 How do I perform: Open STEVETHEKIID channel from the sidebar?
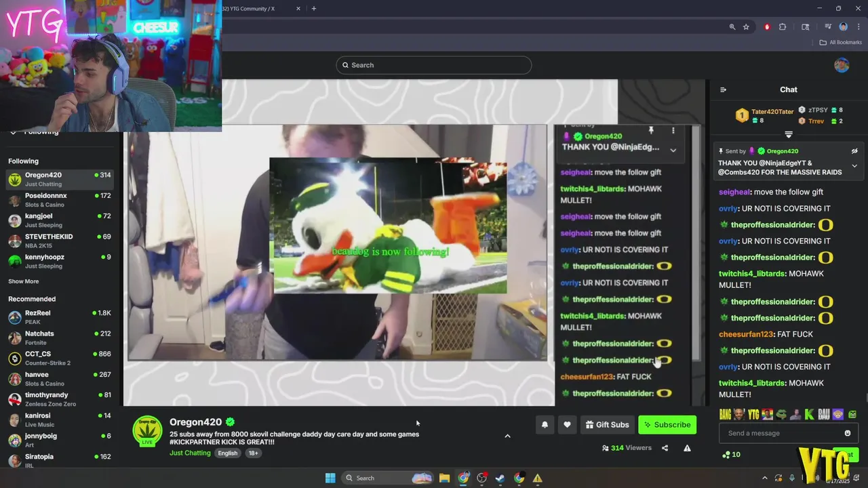point(60,241)
